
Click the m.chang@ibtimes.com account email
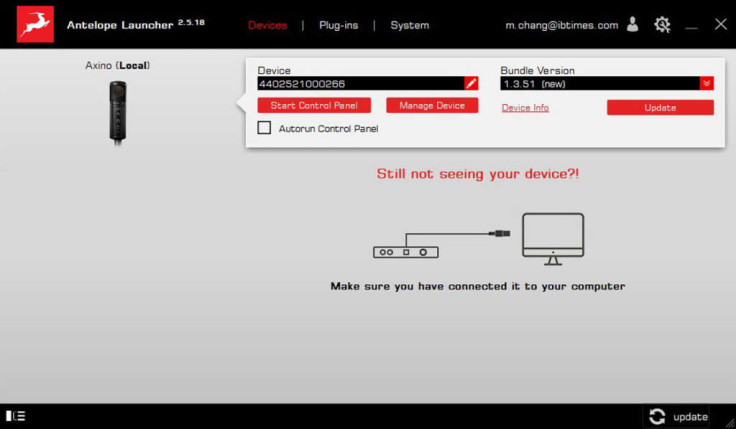pos(561,25)
